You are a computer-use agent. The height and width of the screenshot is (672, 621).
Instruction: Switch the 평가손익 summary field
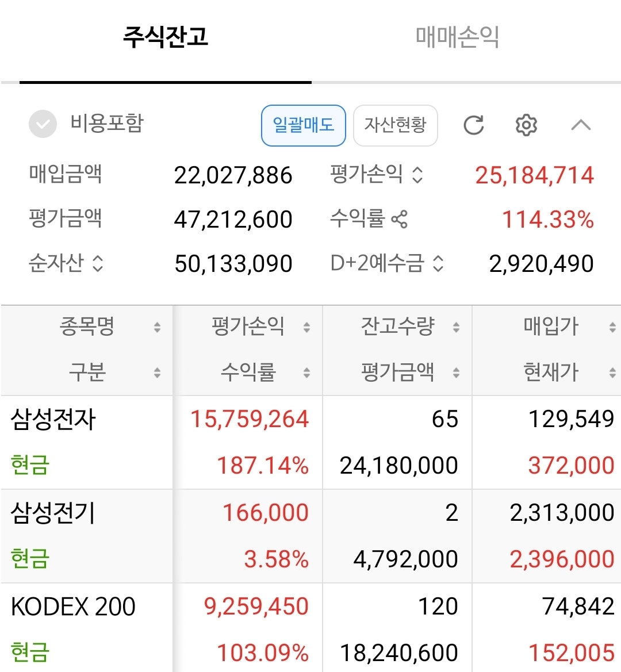point(417,175)
